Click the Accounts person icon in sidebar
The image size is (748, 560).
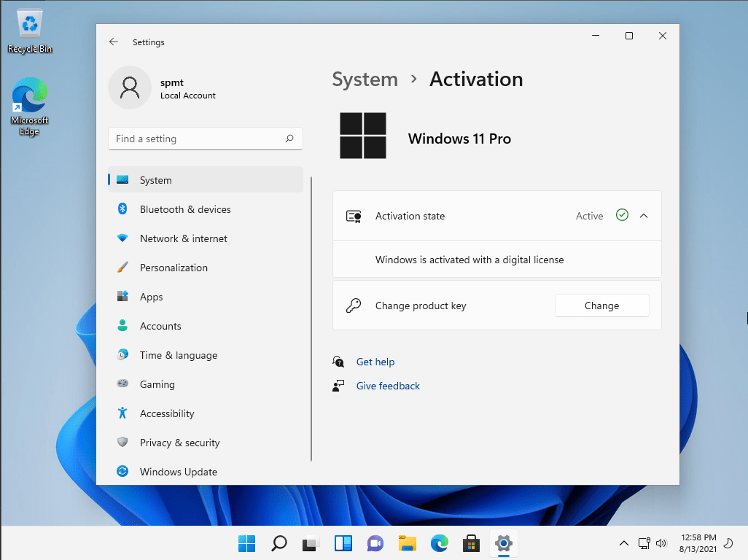(122, 325)
